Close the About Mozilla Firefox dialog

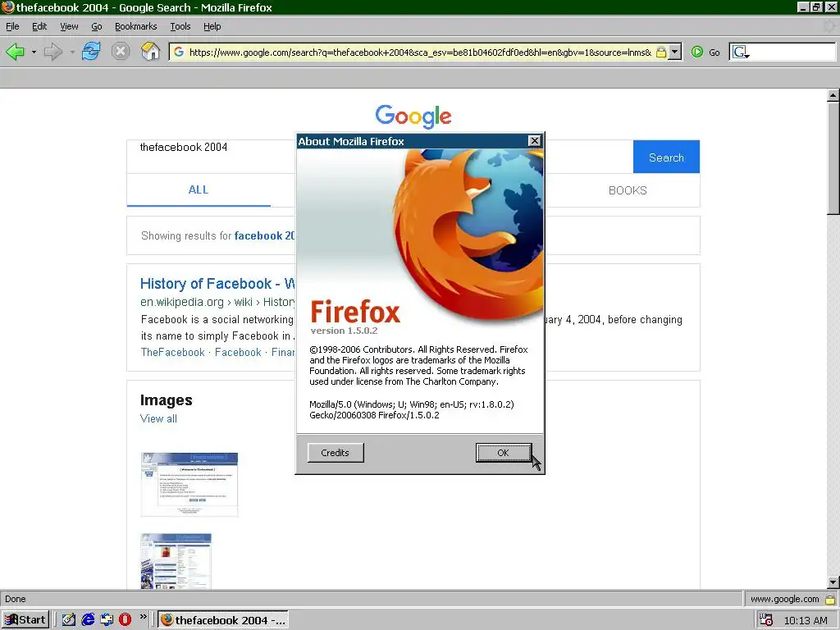click(x=534, y=141)
